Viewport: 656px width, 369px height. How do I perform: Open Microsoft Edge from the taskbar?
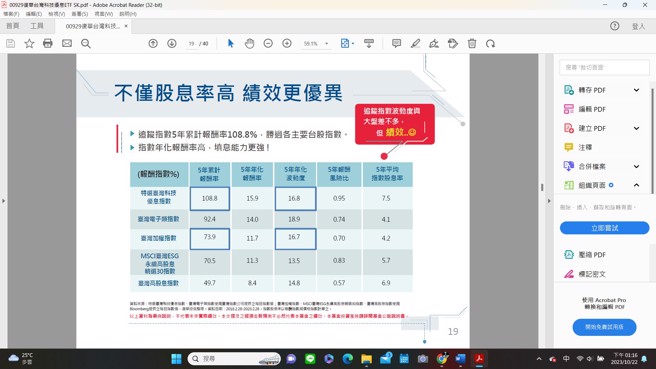click(x=348, y=359)
